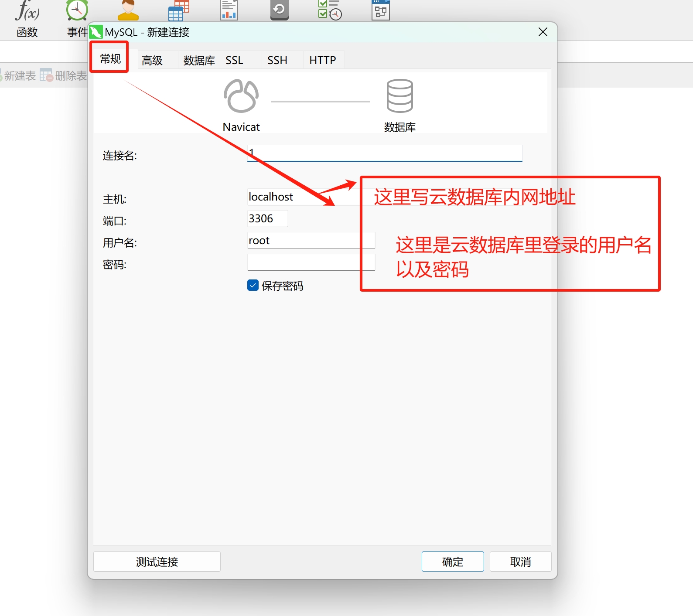Click the report chart toolbar icon
This screenshot has width=693, height=616.
pyautogui.click(x=229, y=10)
